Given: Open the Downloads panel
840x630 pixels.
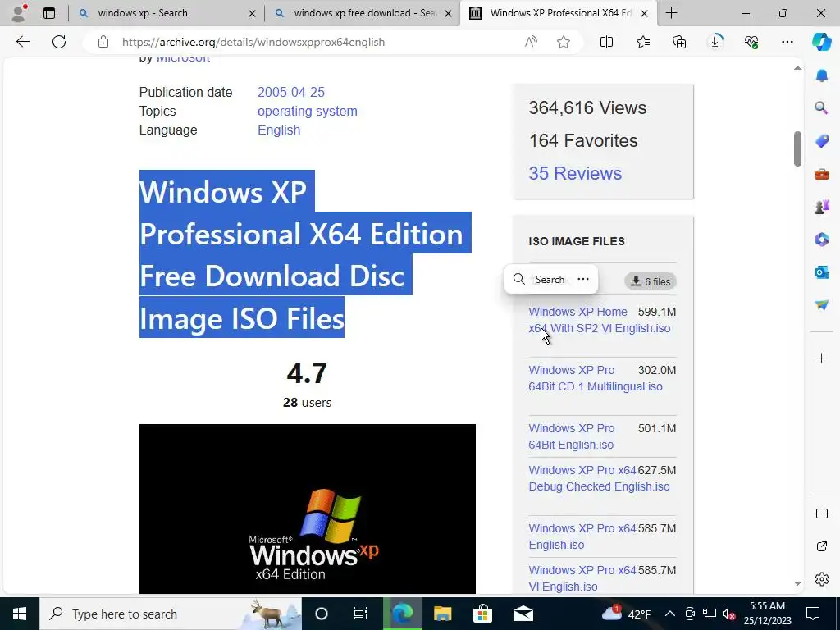Looking at the screenshot, I should [x=715, y=42].
